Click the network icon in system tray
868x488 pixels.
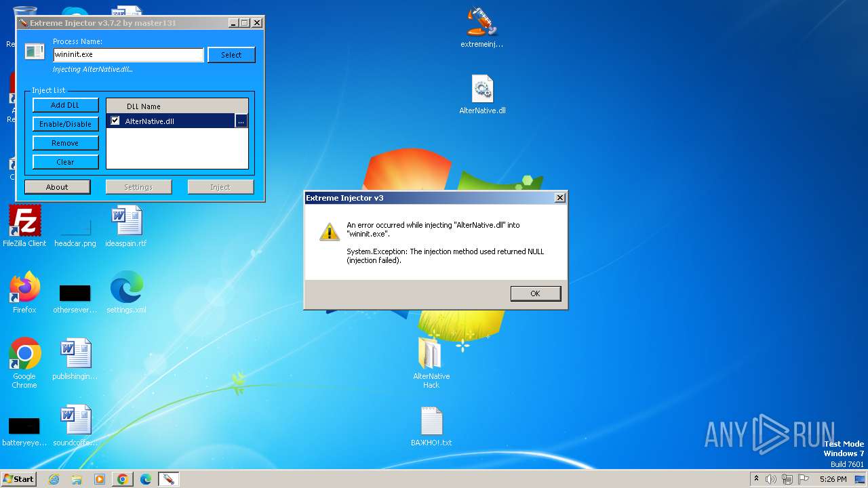point(787,479)
